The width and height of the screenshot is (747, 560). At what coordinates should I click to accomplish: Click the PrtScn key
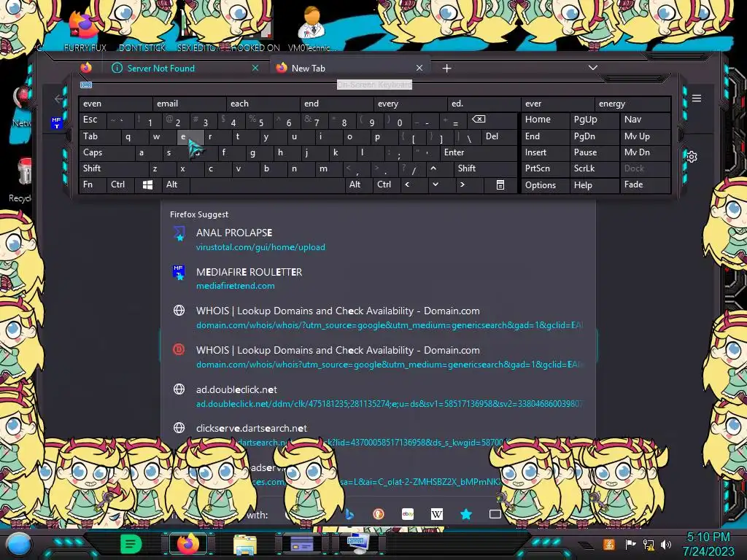coord(545,168)
